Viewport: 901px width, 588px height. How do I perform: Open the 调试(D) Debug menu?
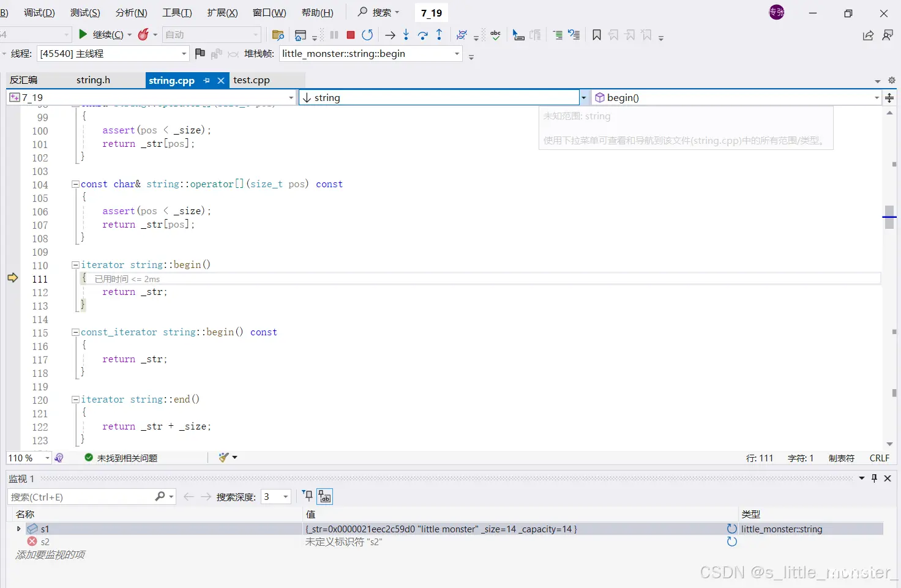[x=40, y=13]
